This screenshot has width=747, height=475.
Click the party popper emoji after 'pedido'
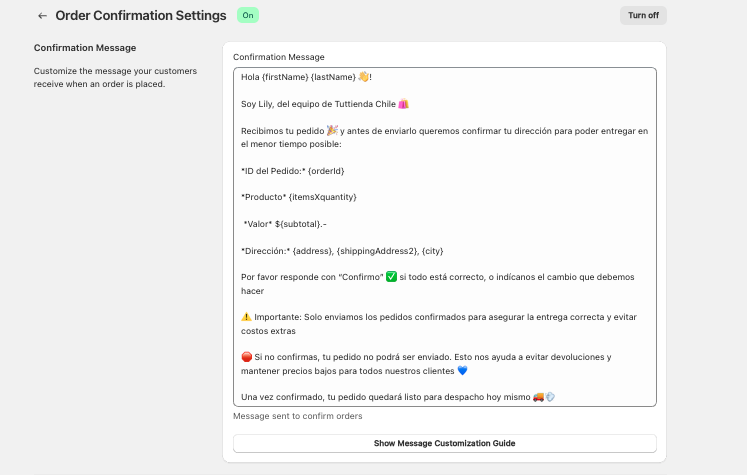pos(333,131)
